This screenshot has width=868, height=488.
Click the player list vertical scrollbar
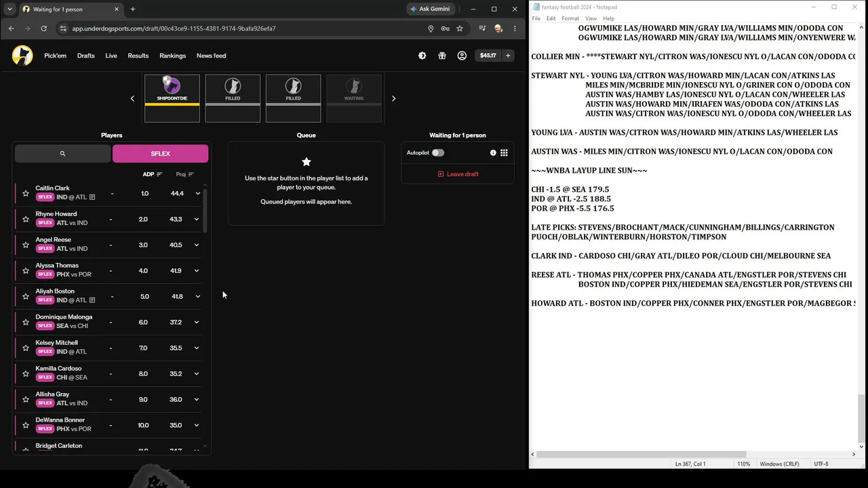click(205, 210)
